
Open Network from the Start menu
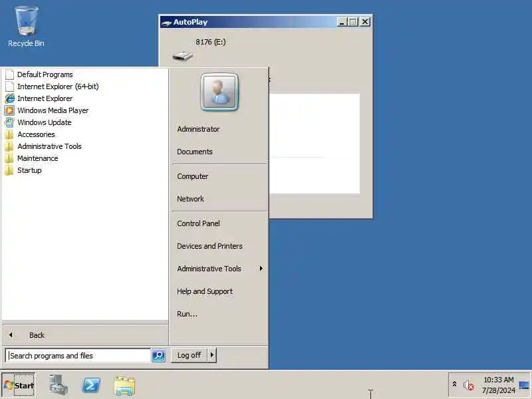(x=190, y=199)
